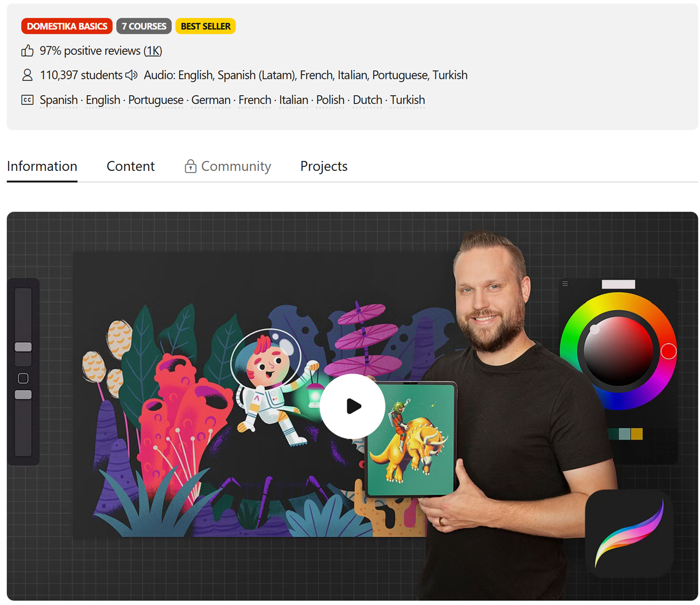Select the yellow palette swatch

[636, 434]
